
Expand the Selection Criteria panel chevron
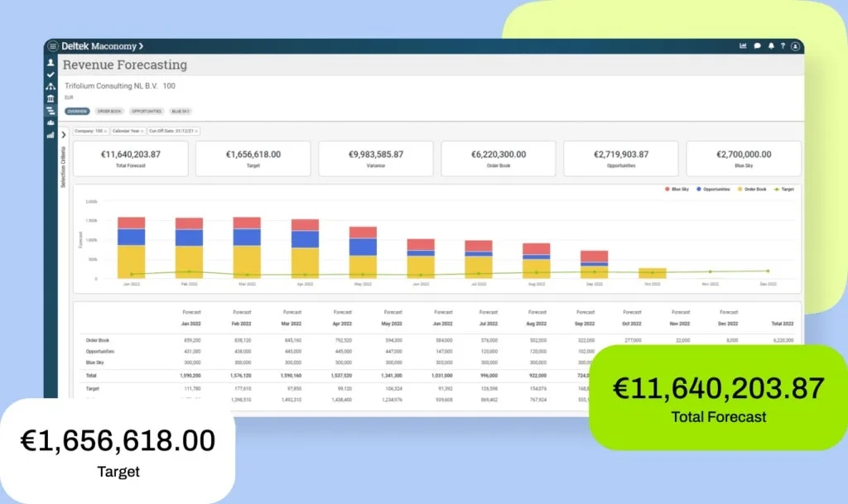pyautogui.click(x=63, y=135)
